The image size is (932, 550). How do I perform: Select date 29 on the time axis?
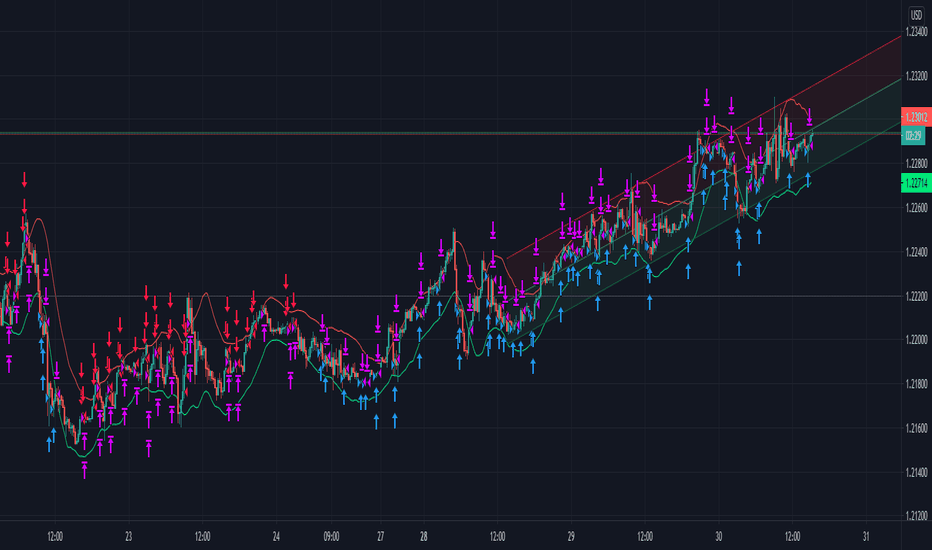pyautogui.click(x=571, y=536)
